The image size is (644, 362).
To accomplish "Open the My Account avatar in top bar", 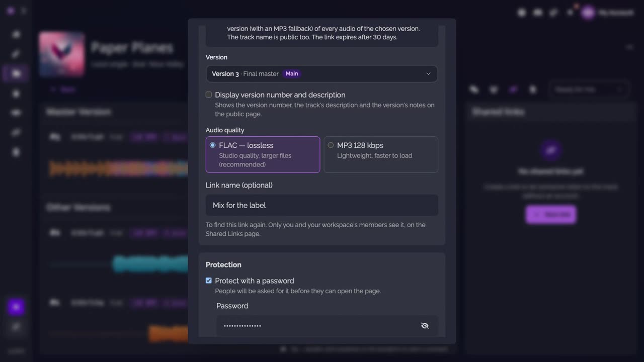I will [x=588, y=13].
